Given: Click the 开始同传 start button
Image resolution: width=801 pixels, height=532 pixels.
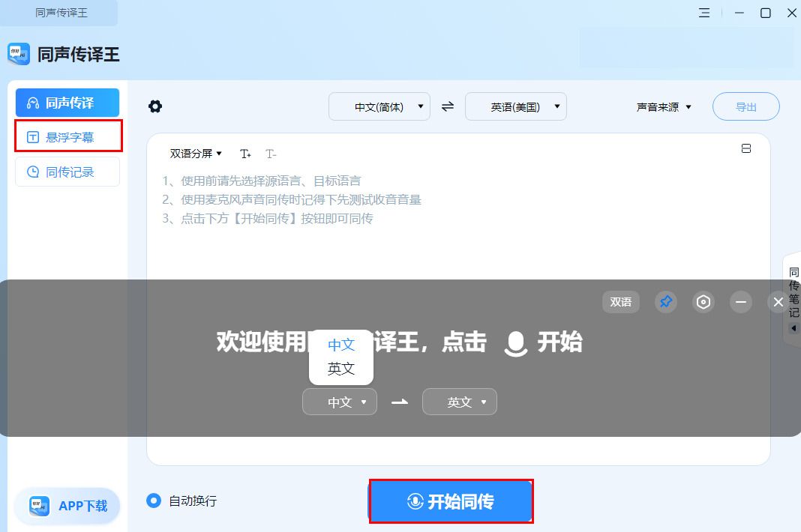Looking at the screenshot, I should coord(451,501).
